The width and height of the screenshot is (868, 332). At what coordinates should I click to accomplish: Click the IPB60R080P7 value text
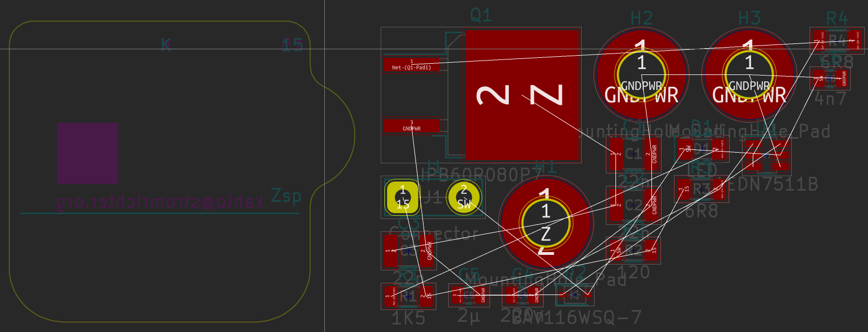point(483,176)
